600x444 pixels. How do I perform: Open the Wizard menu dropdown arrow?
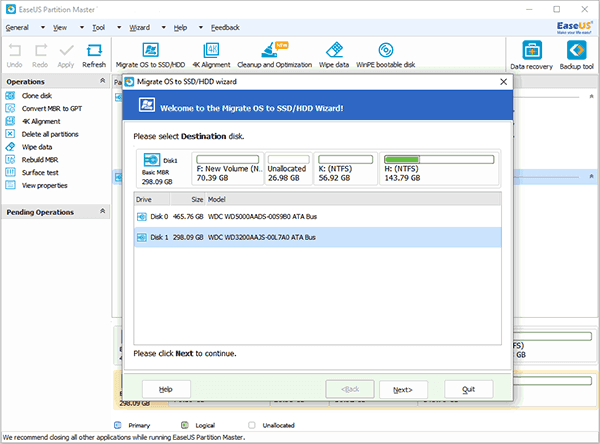click(164, 28)
